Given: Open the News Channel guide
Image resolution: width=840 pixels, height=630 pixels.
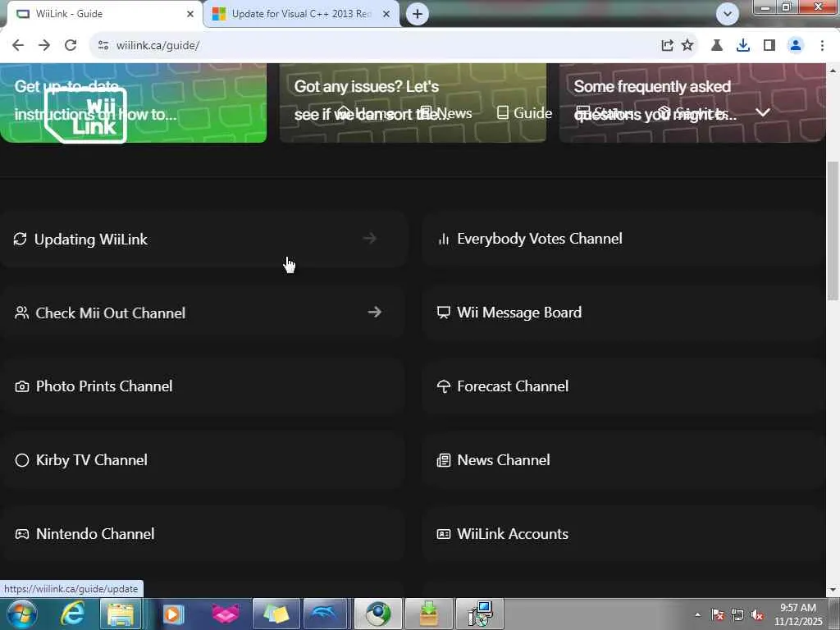Looking at the screenshot, I should (x=623, y=460).
